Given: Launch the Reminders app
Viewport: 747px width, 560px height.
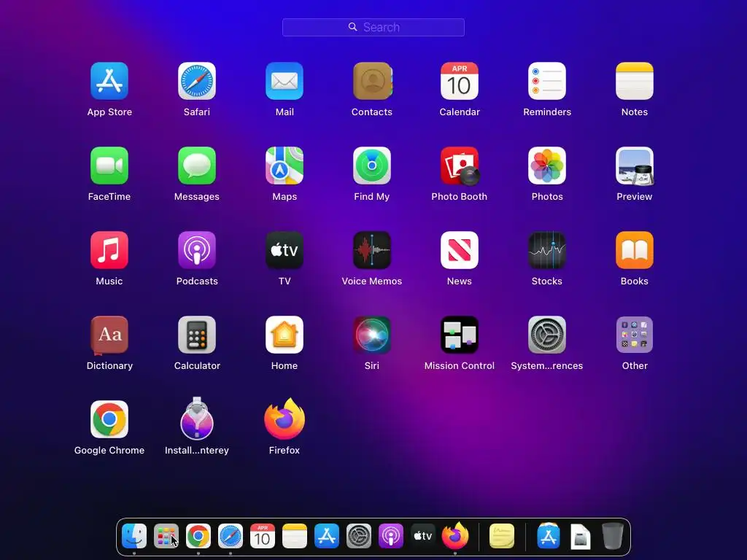Looking at the screenshot, I should [547, 81].
